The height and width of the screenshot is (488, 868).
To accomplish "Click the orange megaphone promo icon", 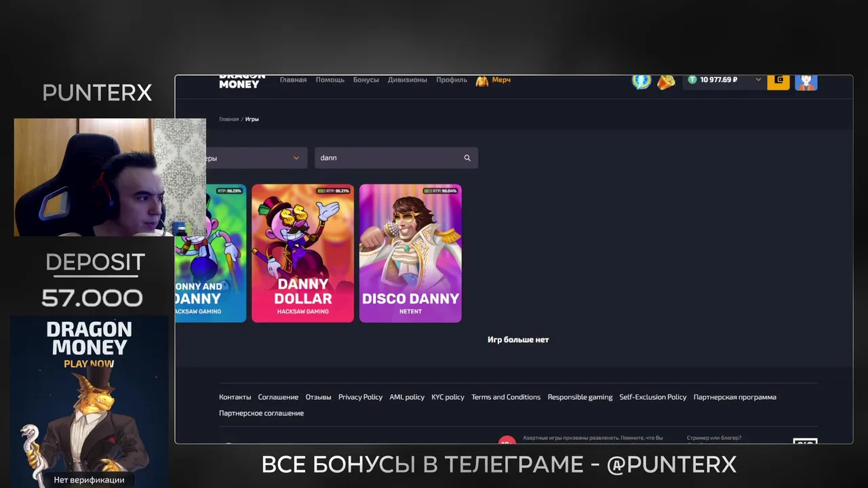I will [x=667, y=81].
